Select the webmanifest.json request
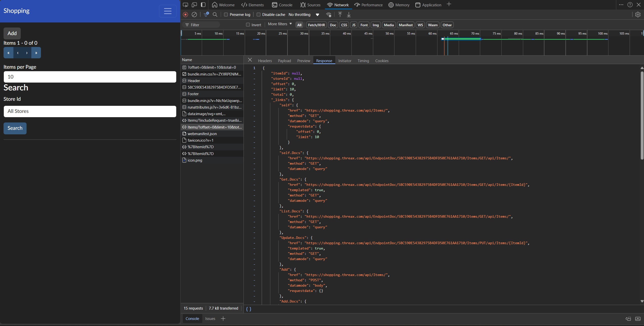The image size is (644, 326). click(212, 134)
